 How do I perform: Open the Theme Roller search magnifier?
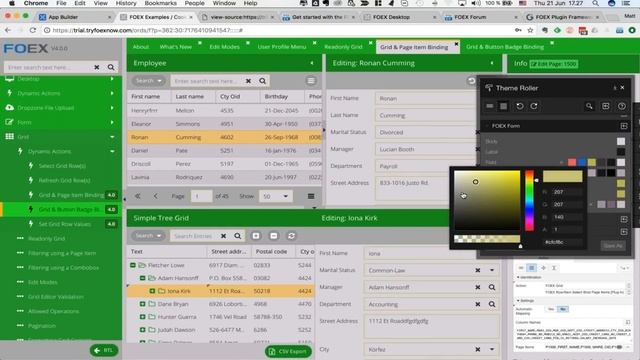[x=589, y=106]
